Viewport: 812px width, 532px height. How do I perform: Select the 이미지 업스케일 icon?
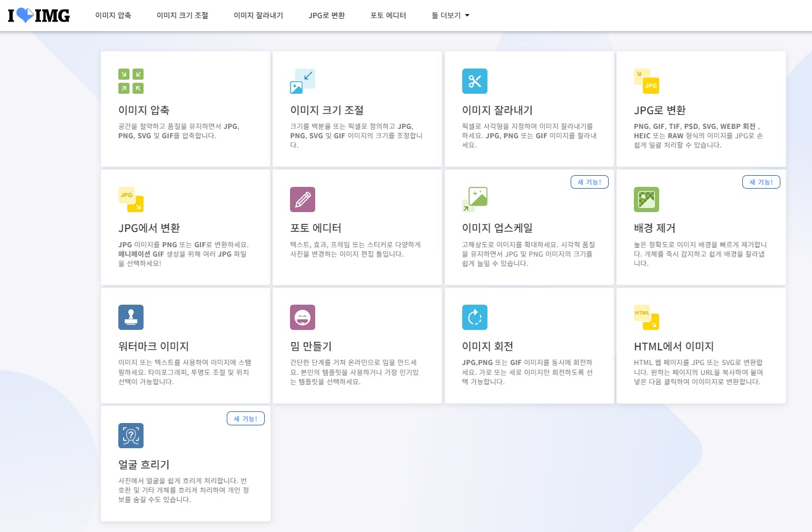click(475, 199)
